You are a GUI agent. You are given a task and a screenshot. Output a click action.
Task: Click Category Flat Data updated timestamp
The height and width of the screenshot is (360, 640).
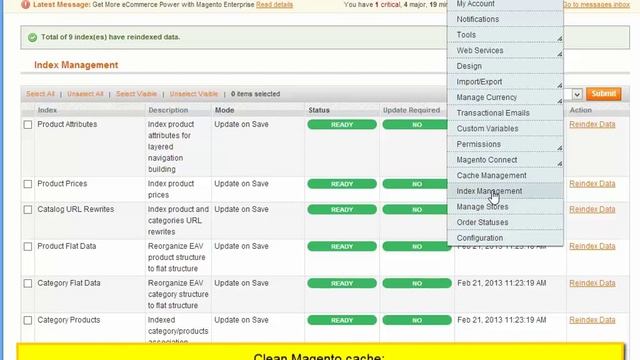[502, 283]
